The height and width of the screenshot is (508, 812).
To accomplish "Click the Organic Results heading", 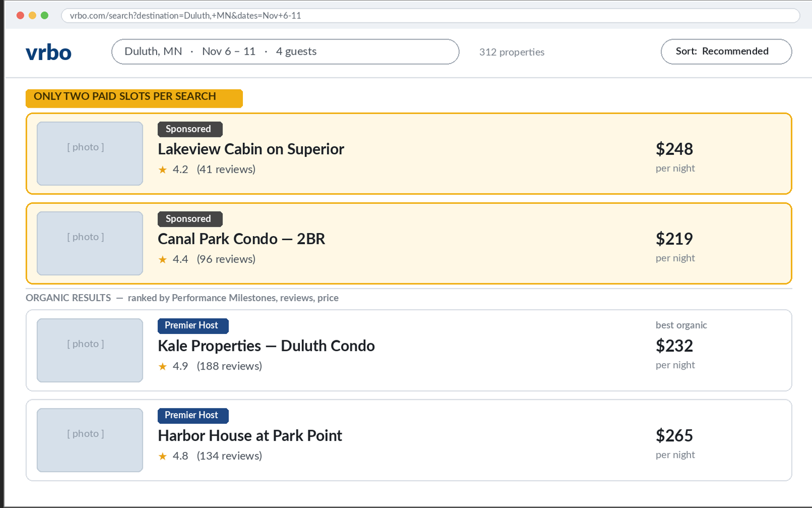I will point(68,298).
